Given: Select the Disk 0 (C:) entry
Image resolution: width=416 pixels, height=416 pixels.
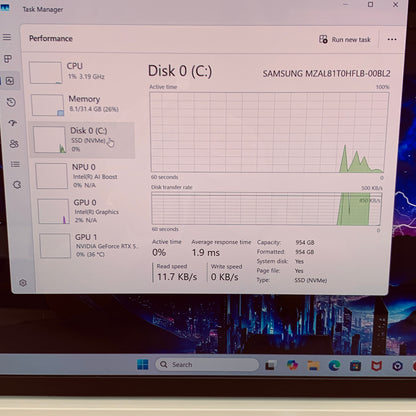Looking at the screenshot, I should pos(83,140).
